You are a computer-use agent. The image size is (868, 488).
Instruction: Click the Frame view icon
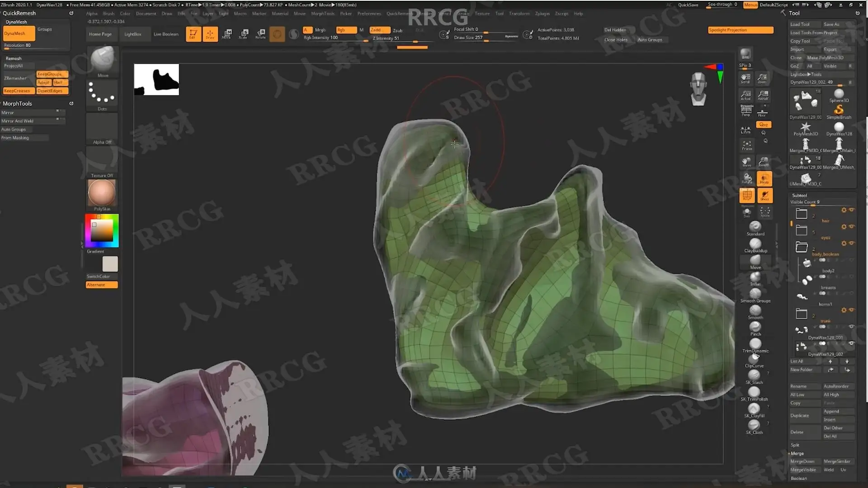pos(747,145)
